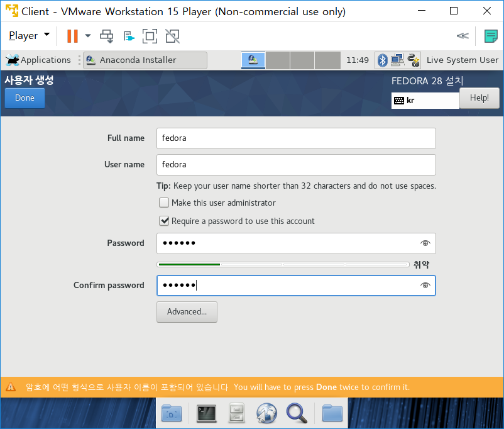
Task: Launch the web browser globe icon
Action: [x=266, y=413]
